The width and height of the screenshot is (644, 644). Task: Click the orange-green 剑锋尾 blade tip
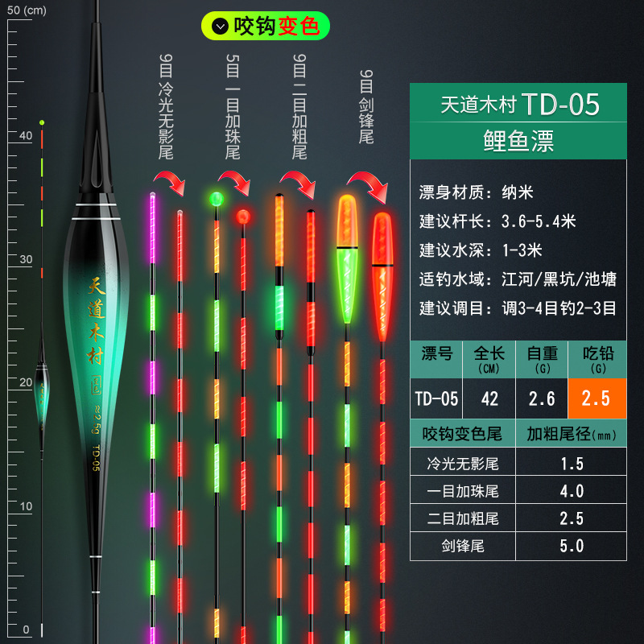point(347,258)
